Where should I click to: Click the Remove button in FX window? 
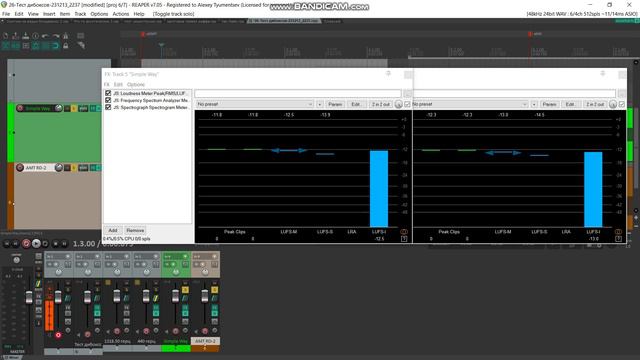click(x=135, y=231)
